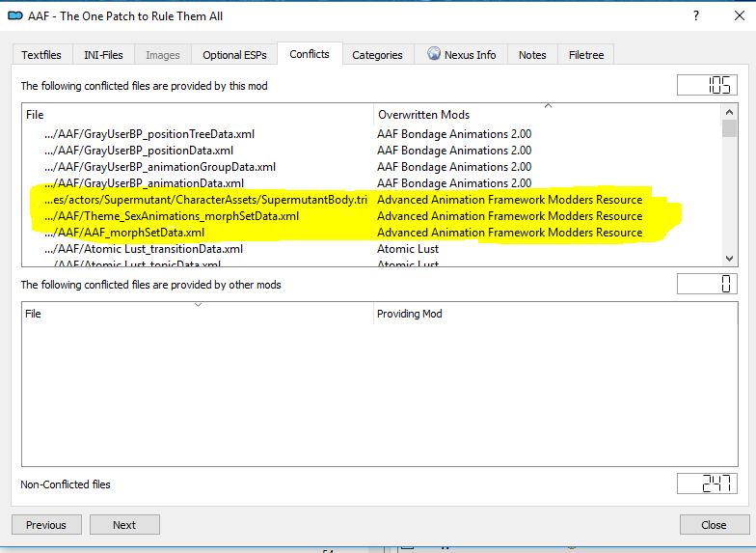Click the Nexus Info globe icon
This screenshot has width=756, height=553.
point(434,54)
